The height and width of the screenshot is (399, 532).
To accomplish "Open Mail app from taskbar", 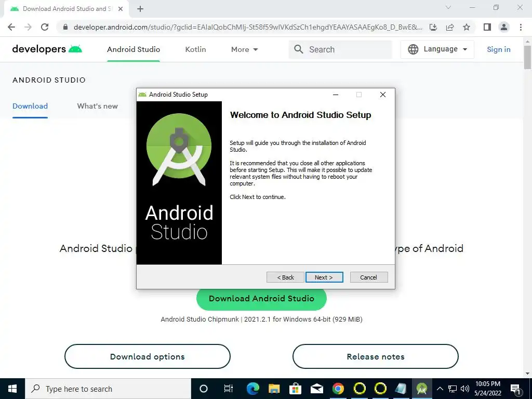I will (316, 389).
